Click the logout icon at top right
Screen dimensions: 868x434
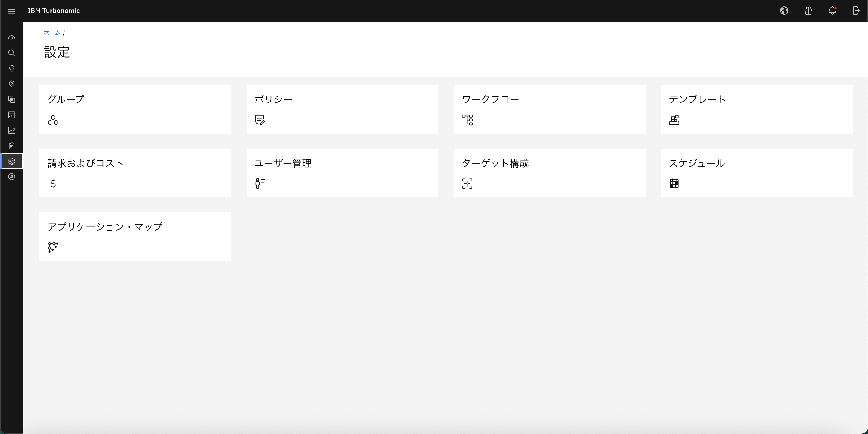pyautogui.click(x=856, y=11)
